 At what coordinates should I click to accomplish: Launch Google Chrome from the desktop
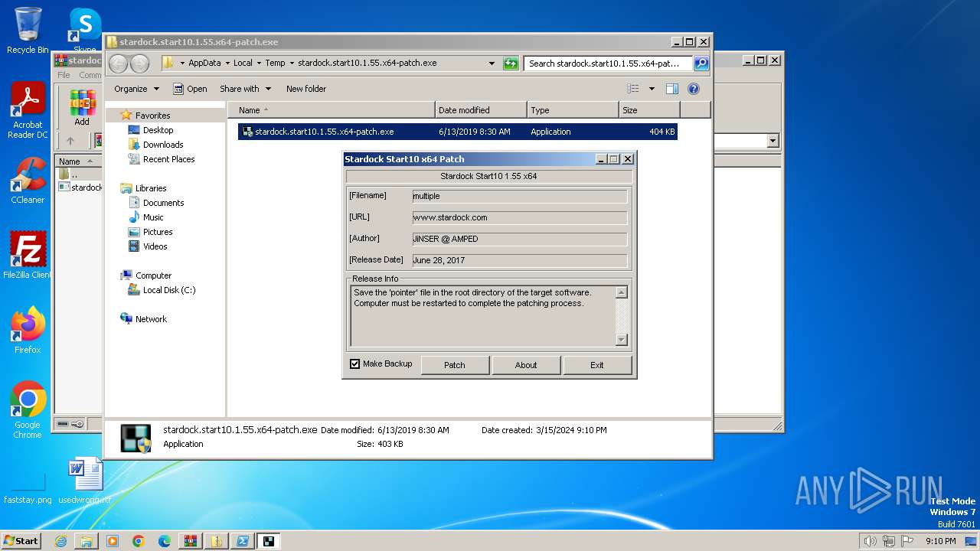[28, 409]
